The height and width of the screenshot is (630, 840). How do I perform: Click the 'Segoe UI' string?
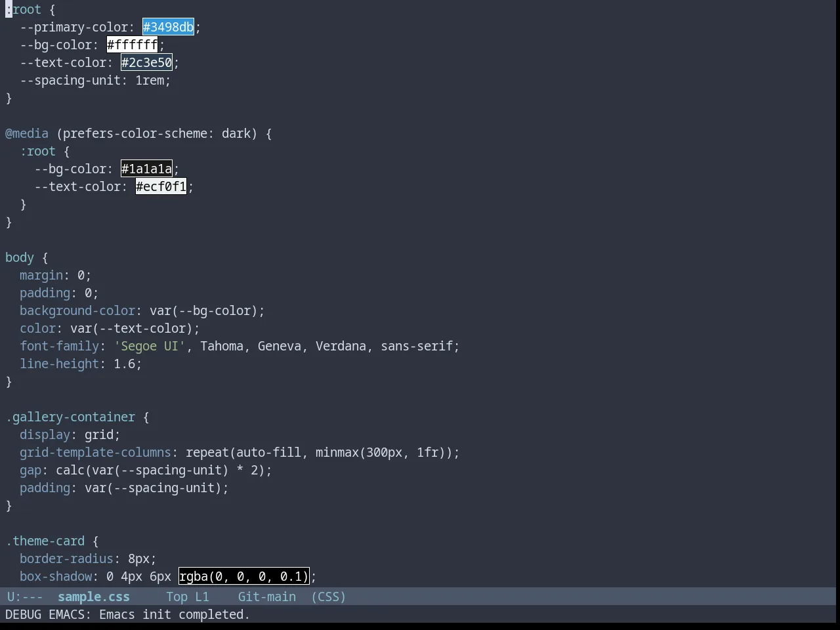150,346
